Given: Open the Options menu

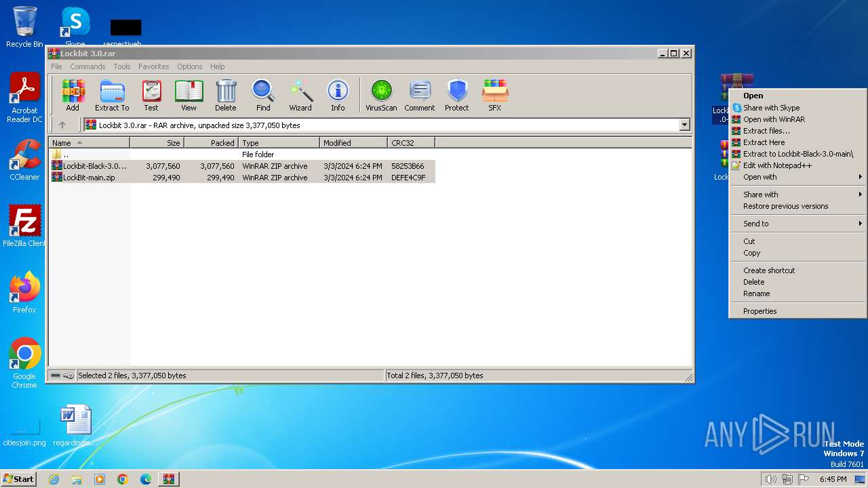Looking at the screenshot, I should [190, 66].
